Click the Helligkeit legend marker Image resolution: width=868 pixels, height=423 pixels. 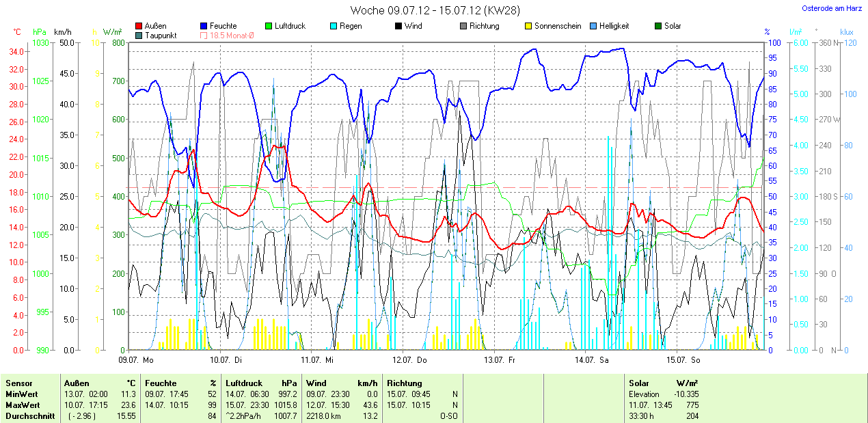tap(593, 26)
